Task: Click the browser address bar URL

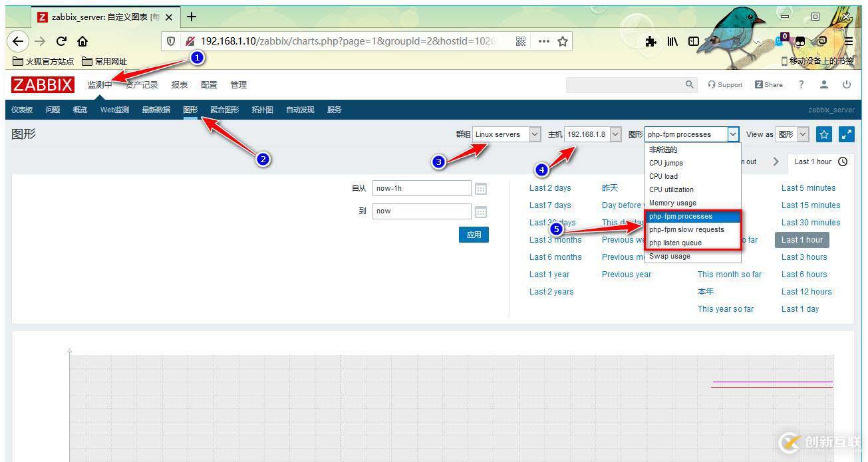Action: pyautogui.click(x=348, y=41)
